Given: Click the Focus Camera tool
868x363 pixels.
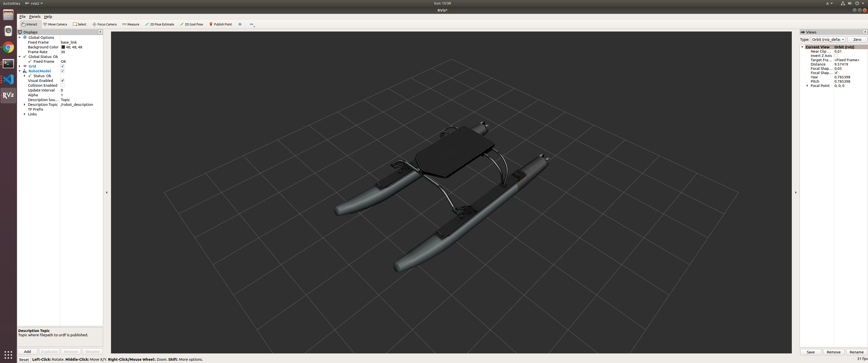Looking at the screenshot, I should click(104, 24).
